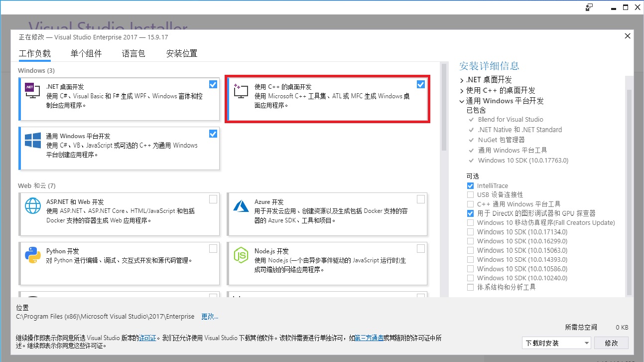
Task: Switch to the 单个组件 tab
Action: [x=86, y=53]
